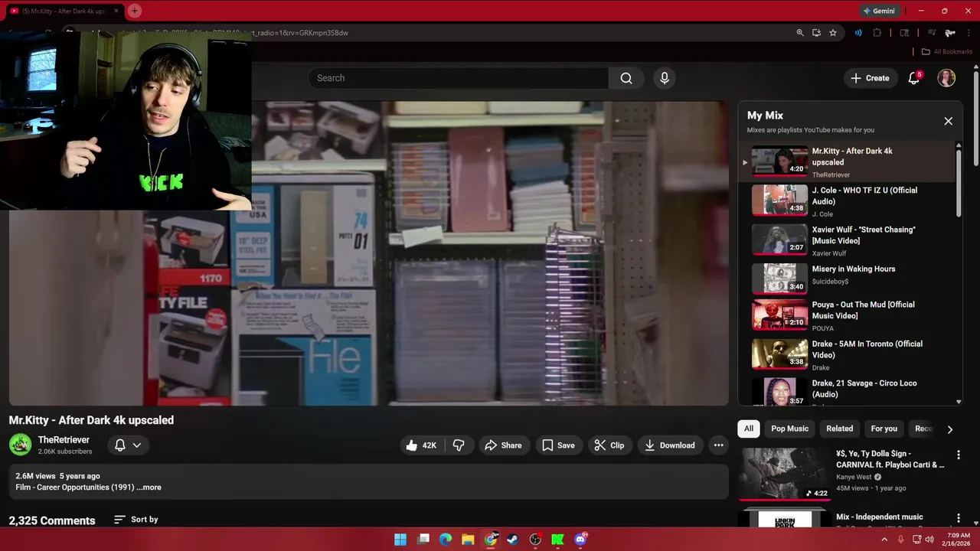
Task: Open system volume speaker icon
Action: pos(929,540)
